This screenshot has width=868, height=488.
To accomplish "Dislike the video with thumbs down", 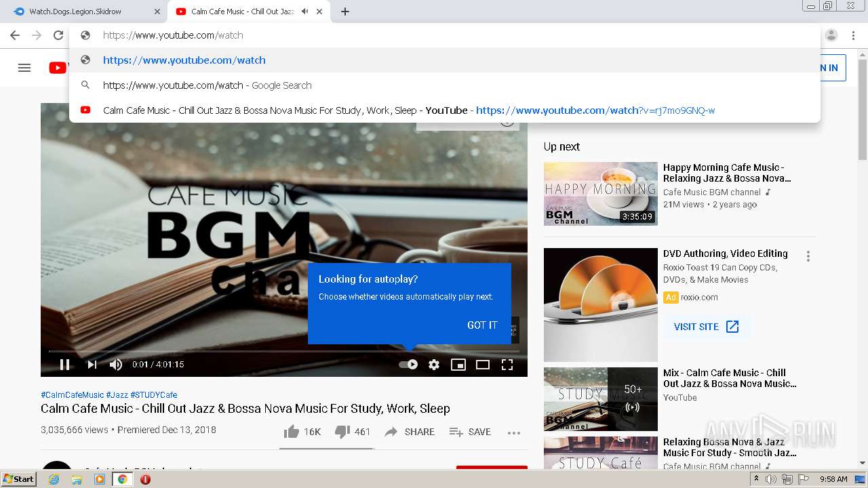I will coord(353,432).
